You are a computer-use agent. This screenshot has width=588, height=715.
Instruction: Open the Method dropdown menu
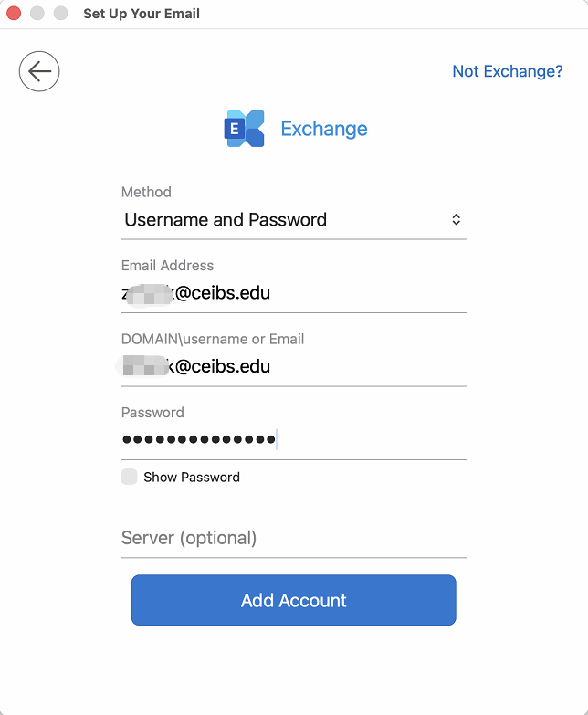tap(292, 220)
